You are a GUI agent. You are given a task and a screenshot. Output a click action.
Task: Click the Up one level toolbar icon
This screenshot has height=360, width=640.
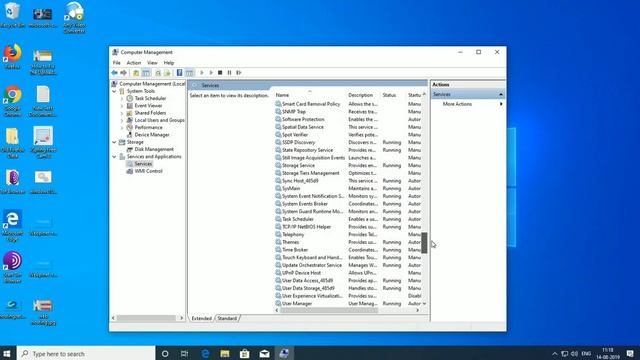[136, 73]
